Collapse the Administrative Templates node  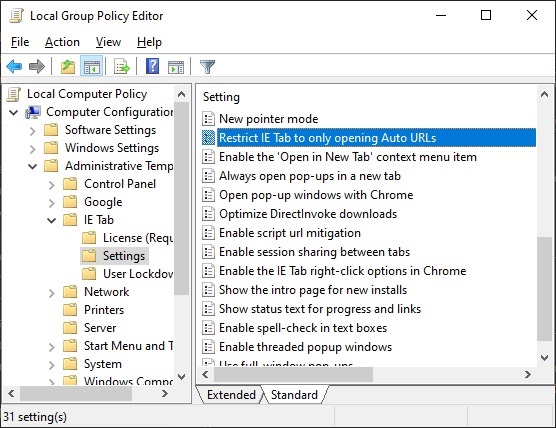pos(33,166)
